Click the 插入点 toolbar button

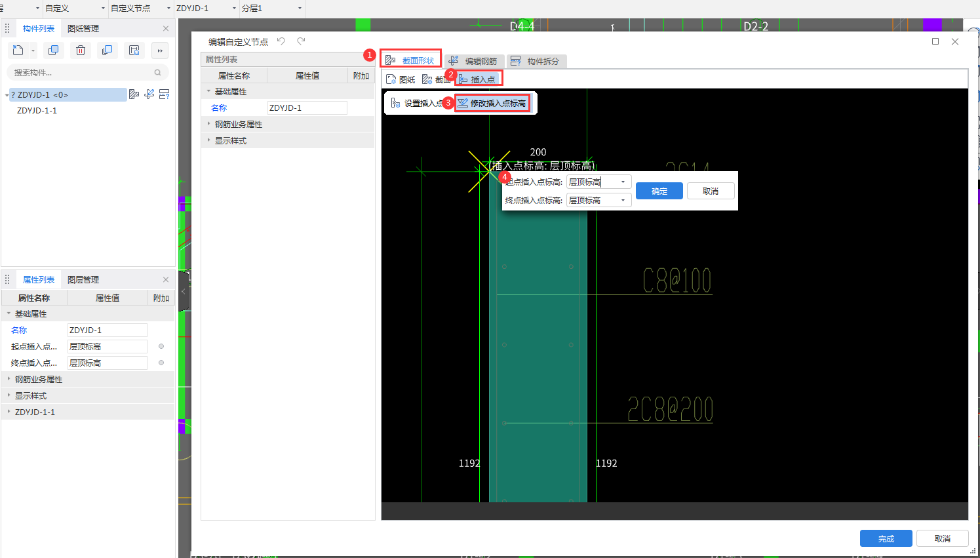pyautogui.click(x=478, y=79)
